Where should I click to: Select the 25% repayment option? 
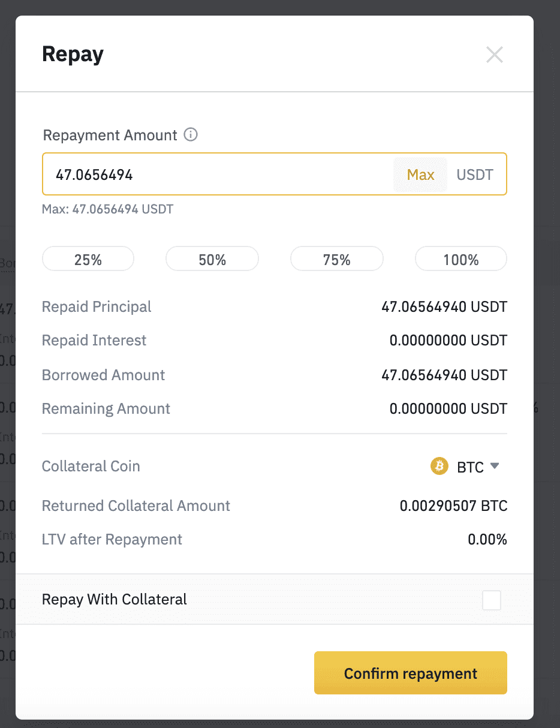tap(88, 260)
